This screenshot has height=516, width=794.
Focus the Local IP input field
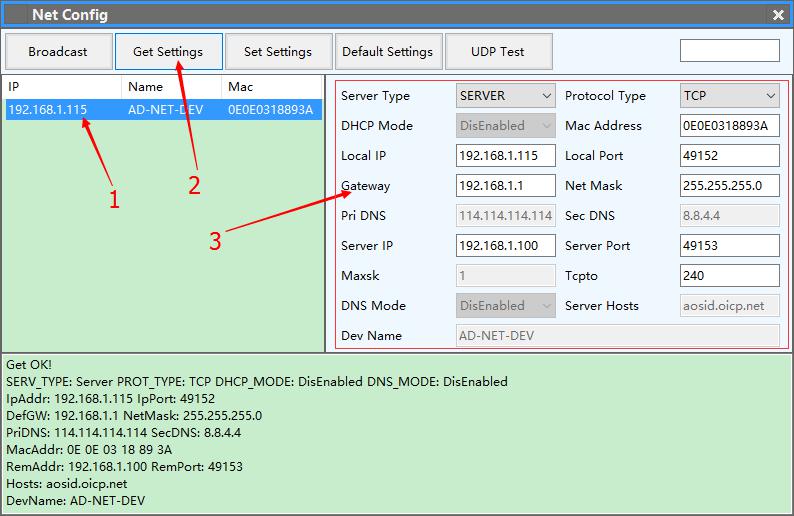point(505,156)
